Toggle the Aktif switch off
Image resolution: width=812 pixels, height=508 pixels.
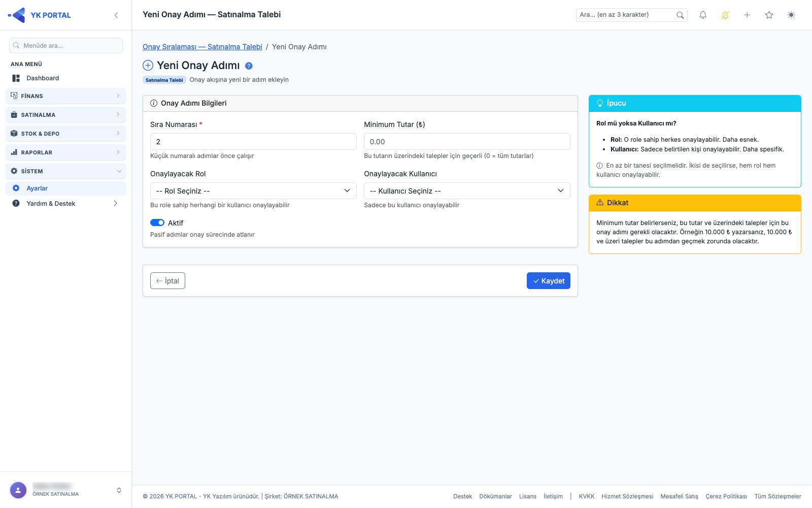[157, 223]
